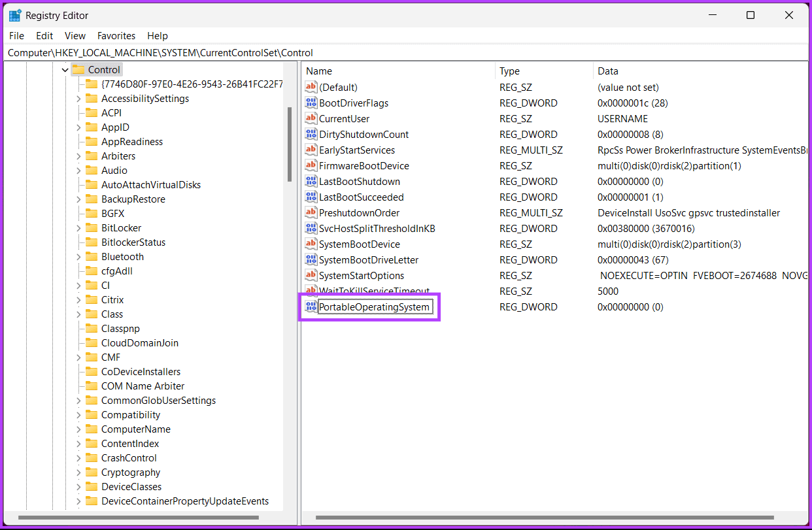The height and width of the screenshot is (530, 812).
Task: Click the Cryptography folder icon in tree
Action: click(92, 472)
